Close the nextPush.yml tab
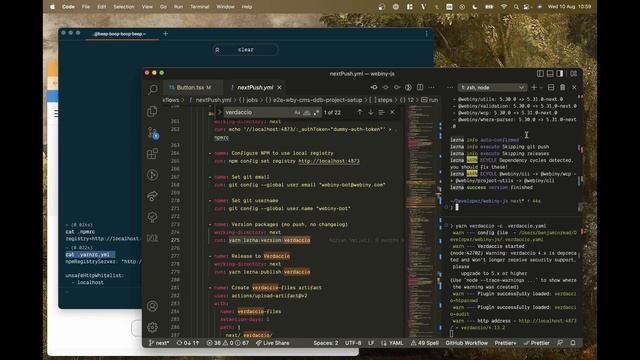640x360 pixels. point(279,87)
